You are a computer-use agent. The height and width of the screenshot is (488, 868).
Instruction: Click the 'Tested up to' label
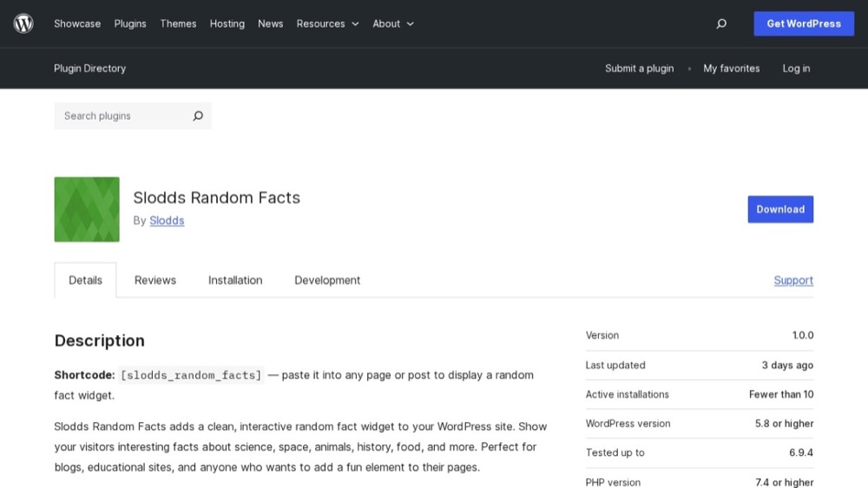[x=615, y=452]
